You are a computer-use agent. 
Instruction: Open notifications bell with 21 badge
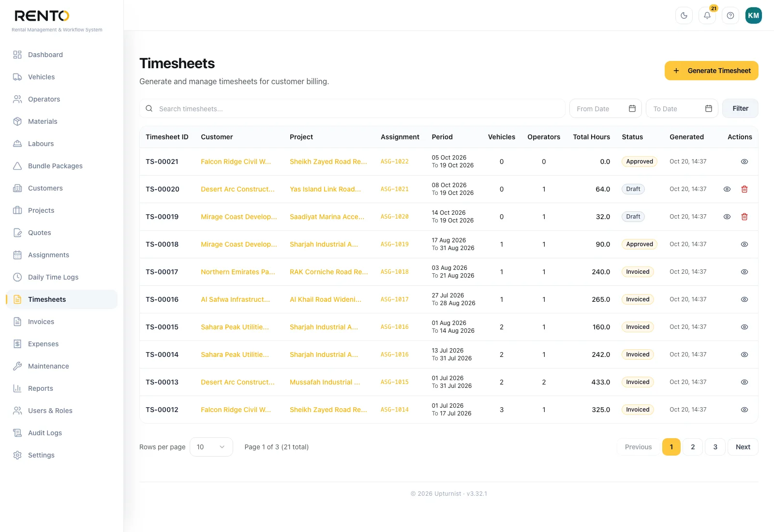pyautogui.click(x=707, y=15)
